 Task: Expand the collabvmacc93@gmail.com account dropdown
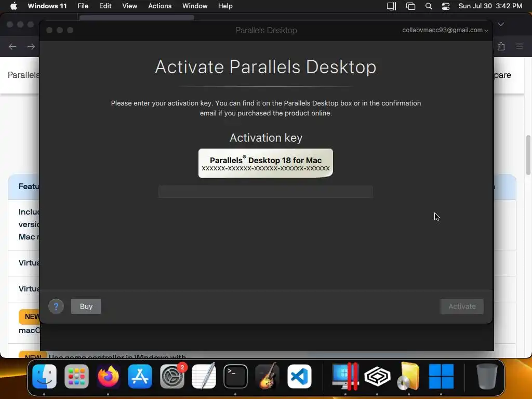445,30
